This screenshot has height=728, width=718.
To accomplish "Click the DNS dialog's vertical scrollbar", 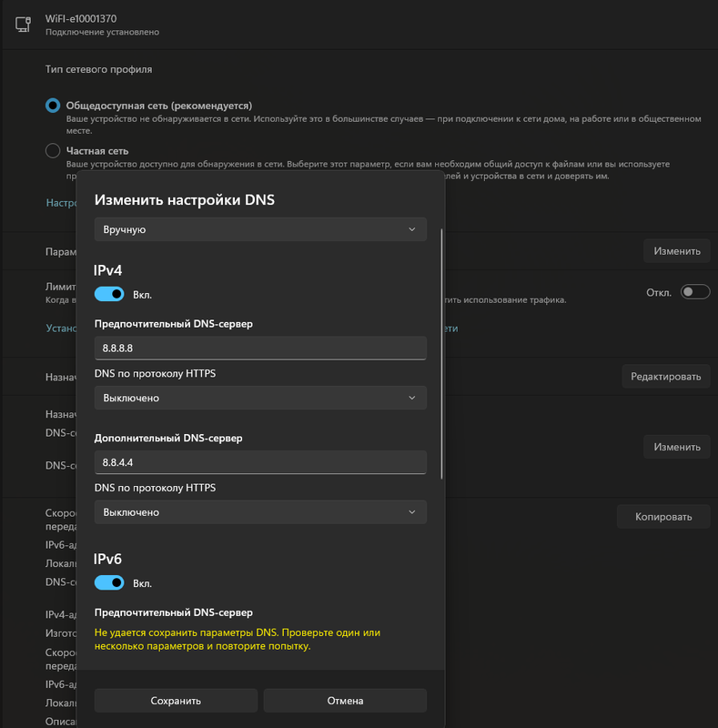I will pos(442,355).
